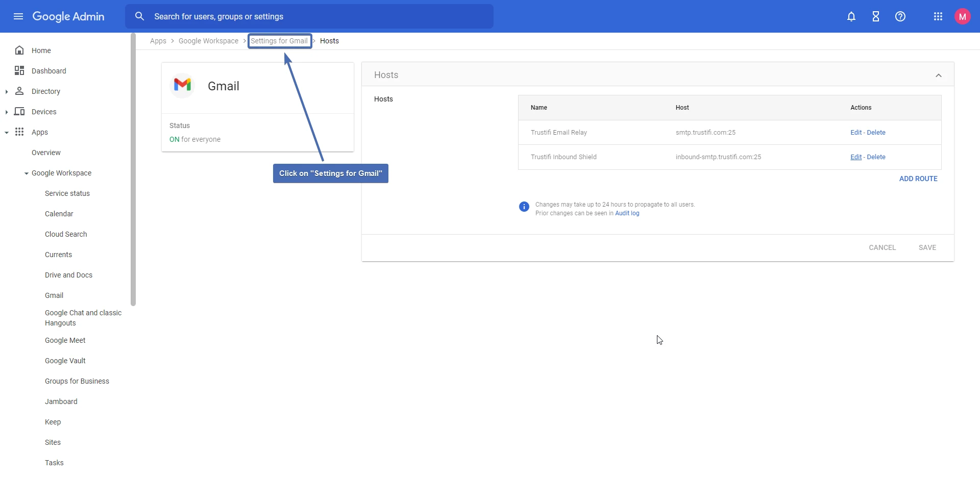Viewport: 980px width, 478px height.
Task: Open the navigation hamburger menu
Action: click(18, 16)
